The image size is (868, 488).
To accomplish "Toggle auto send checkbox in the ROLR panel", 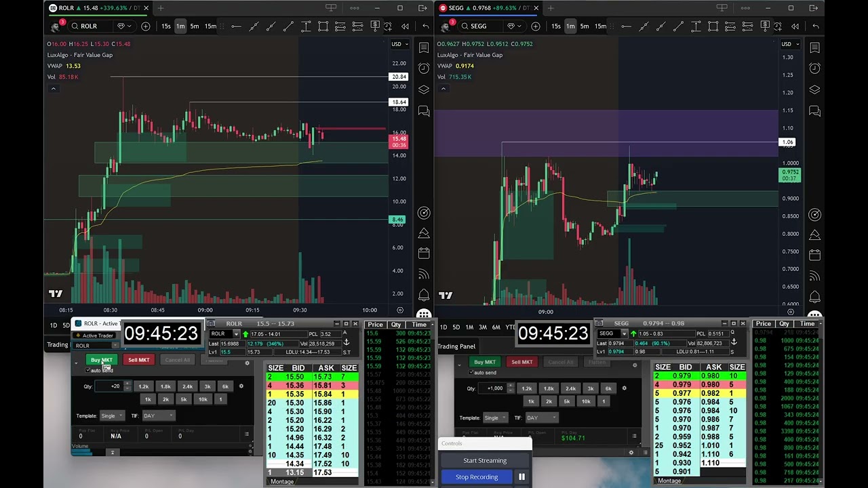I will (x=88, y=370).
